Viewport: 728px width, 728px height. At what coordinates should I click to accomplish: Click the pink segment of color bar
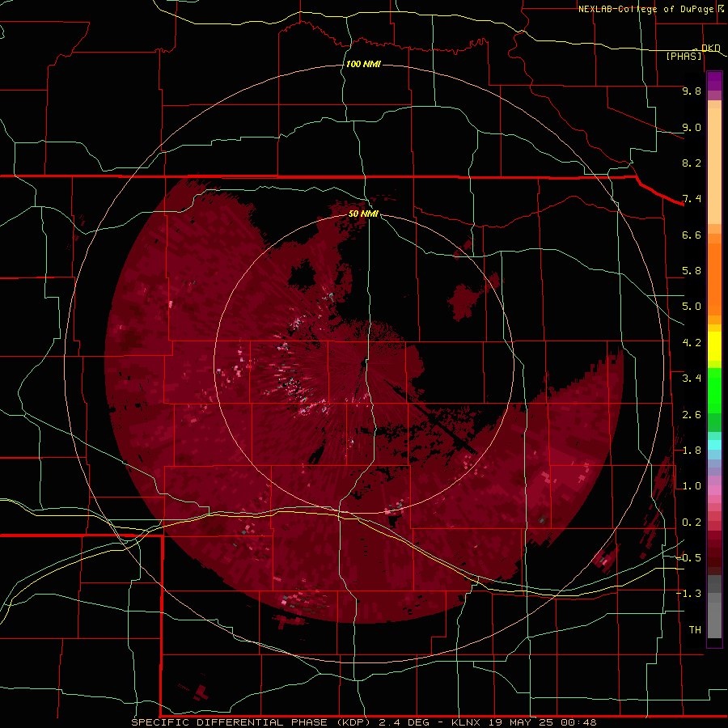(714, 490)
